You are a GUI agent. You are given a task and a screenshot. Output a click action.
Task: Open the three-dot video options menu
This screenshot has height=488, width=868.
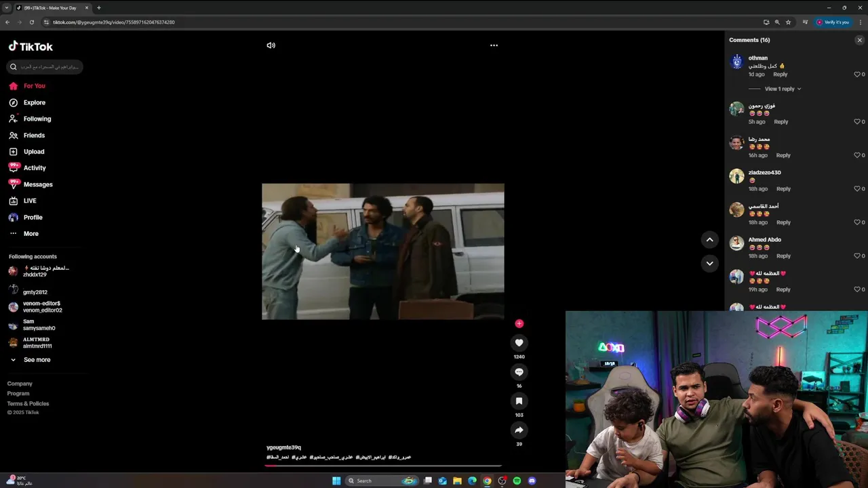click(494, 45)
